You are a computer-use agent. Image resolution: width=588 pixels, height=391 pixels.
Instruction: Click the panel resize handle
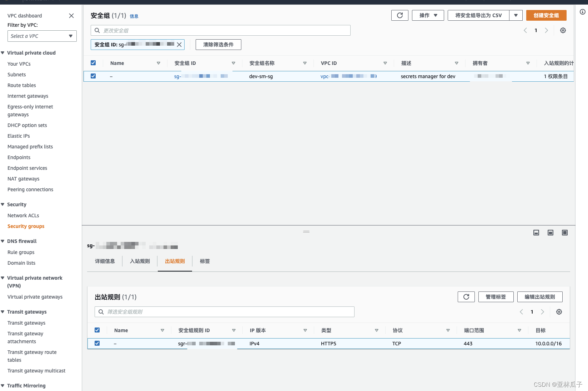[x=306, y=232]
